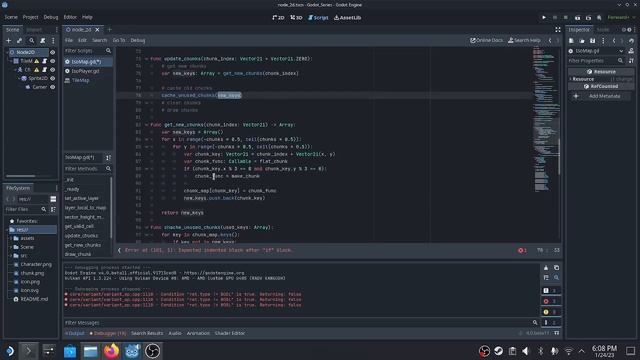
Task: Toggle alphabetical sorting of the methods list
Action: [x=108, y=158]
